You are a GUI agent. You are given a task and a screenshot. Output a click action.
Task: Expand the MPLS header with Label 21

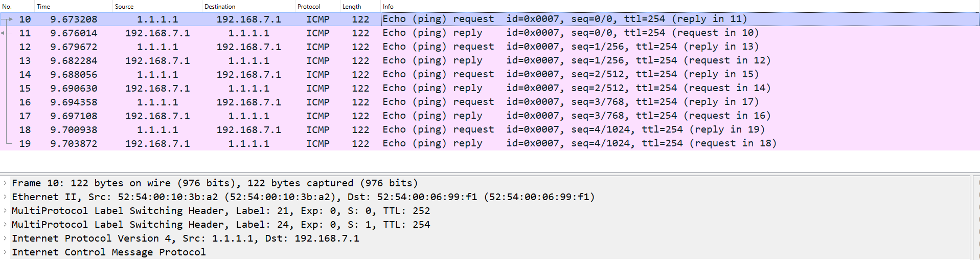pos(5,210)
